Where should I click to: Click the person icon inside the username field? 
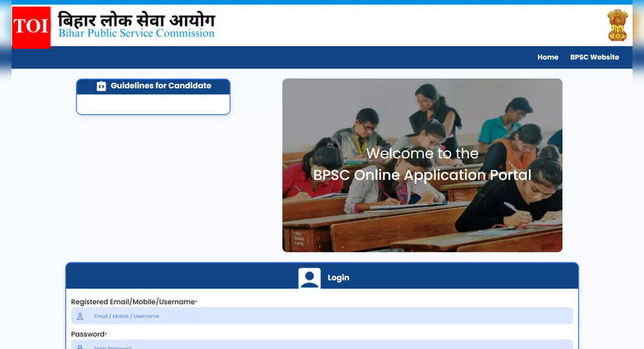coord(80,316)
